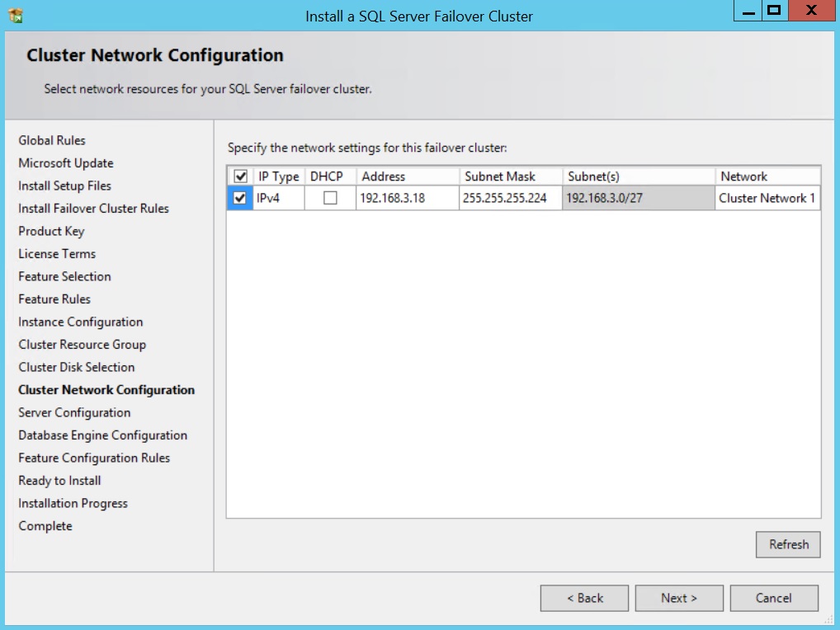This screenshot has height=630, width=840.
Task: Cancel the failover cluster installation
Action: coord(773,598)
